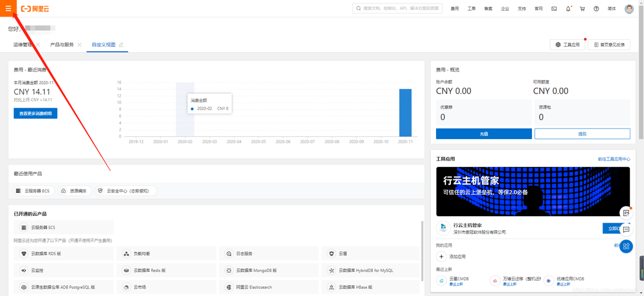Click the 云服务器 ECS item under 已开通的云产品
Viewport: 644px width, 296px height.
(63, 227)
